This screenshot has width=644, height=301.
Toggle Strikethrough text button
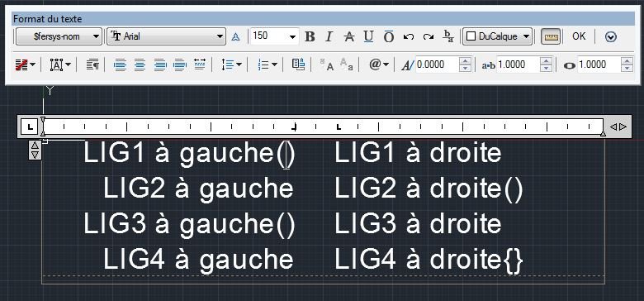pos(348,36)
